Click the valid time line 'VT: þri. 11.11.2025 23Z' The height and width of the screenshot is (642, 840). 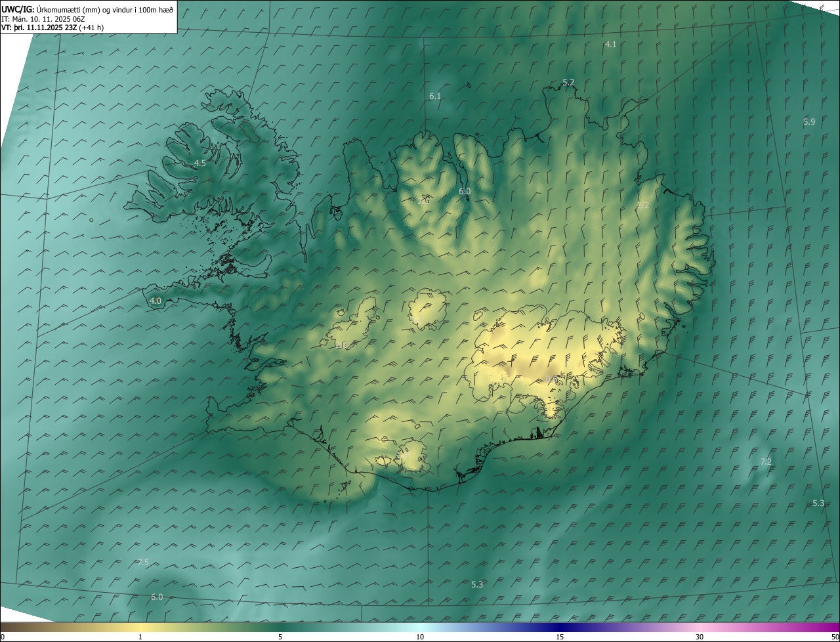[39, 28]
